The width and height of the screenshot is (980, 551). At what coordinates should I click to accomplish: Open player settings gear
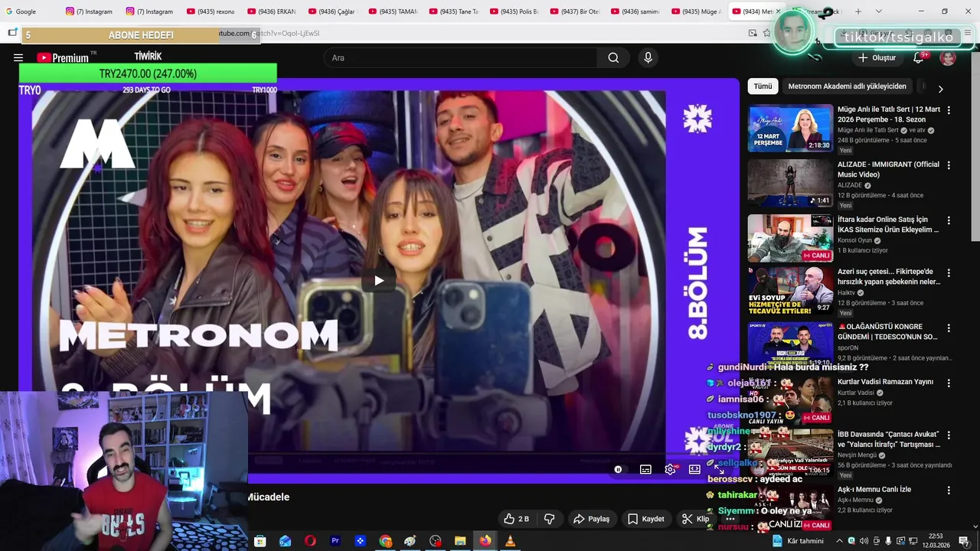point(670,469)
